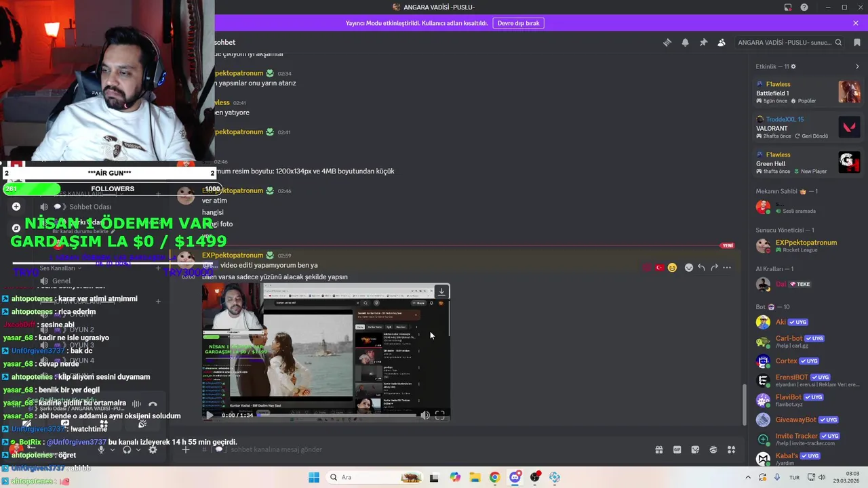Viewport: 868px width, 488px height.
Task: Open Copilot from the taskbar
Action: point(455,477)
